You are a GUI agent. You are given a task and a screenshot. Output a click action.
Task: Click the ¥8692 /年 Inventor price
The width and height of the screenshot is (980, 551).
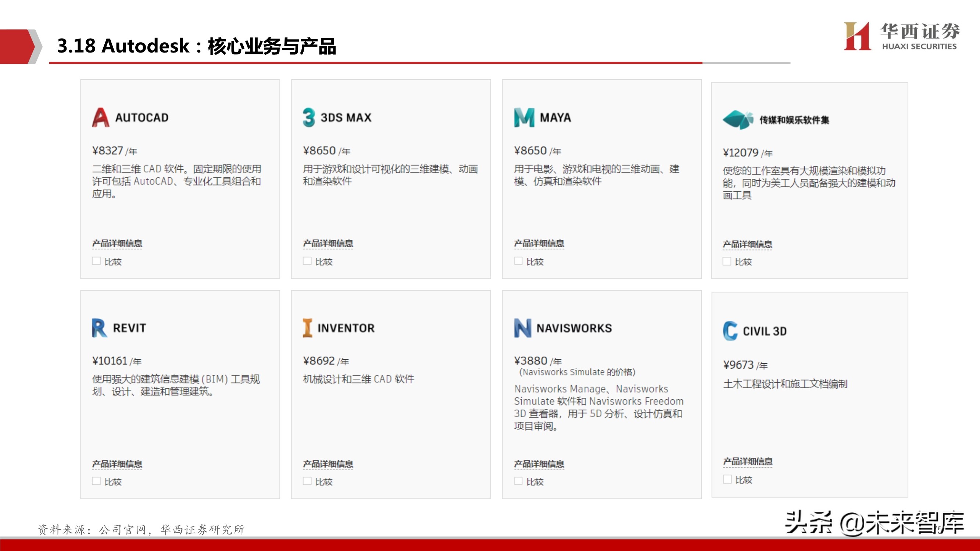point(326,361)
